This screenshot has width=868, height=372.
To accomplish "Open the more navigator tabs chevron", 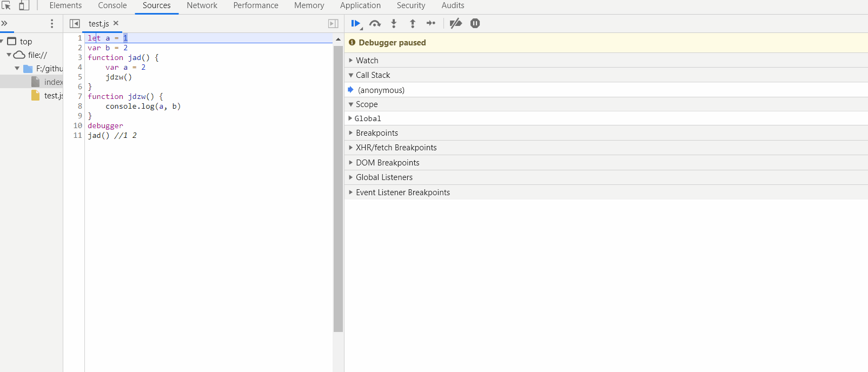I will tap(4, 23).
